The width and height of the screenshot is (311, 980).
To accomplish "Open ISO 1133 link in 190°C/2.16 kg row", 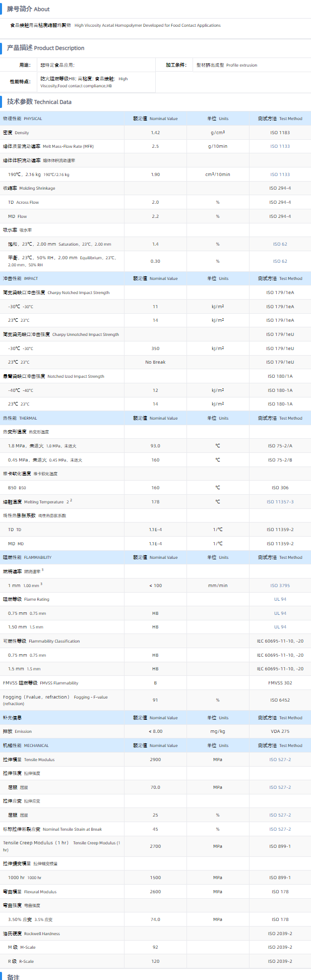I will click(280, 175).
